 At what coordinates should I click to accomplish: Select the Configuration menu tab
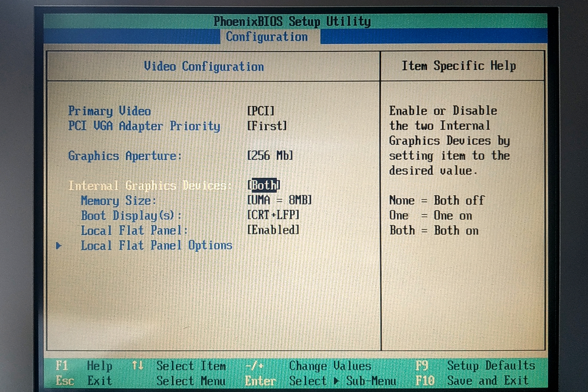point(267,37)
